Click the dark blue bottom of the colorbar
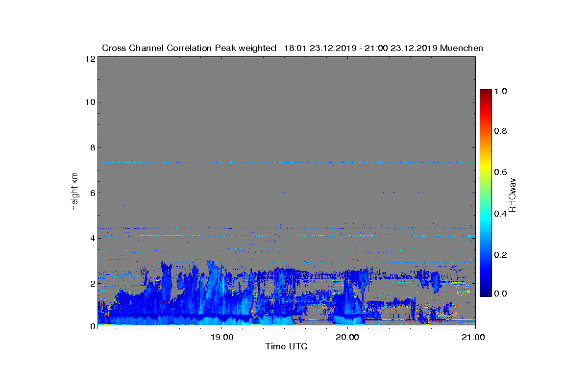Viewport: 588px width, 392px height. pyautogui.click(x=485, y=292)
